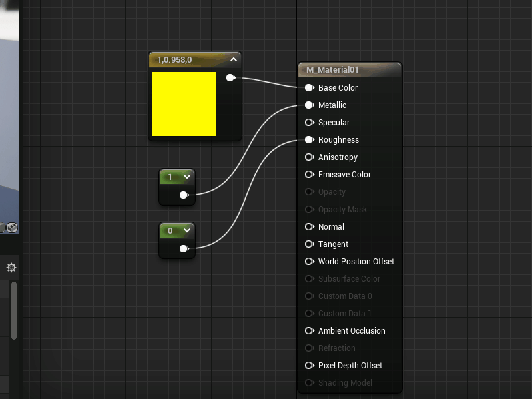
Task: Click the disabled Opacity pin
Action: click(310, 192)
